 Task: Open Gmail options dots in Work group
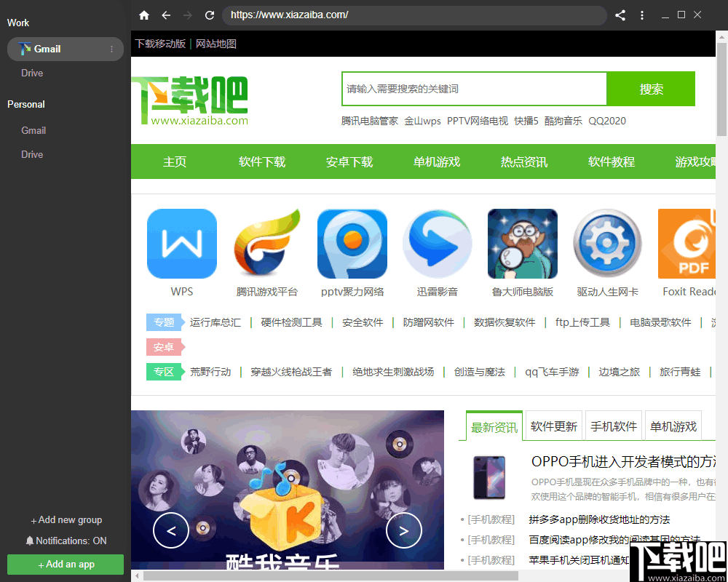[111, 49]
